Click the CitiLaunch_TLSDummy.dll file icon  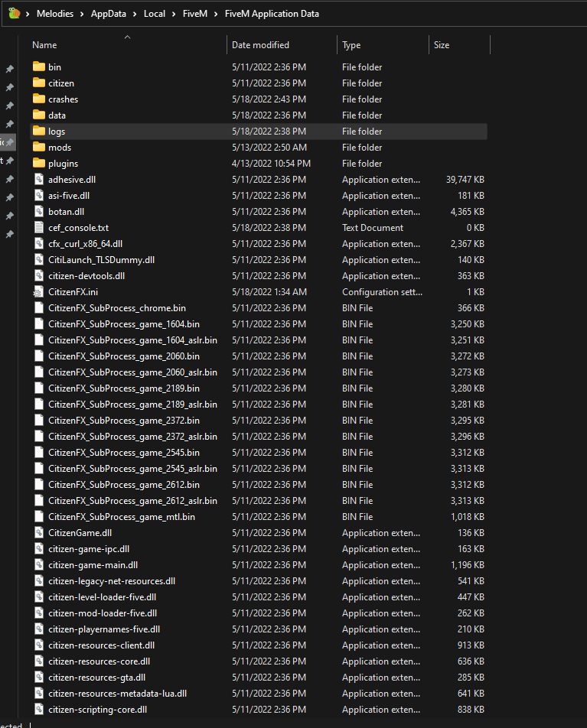(x=40, y=259)
